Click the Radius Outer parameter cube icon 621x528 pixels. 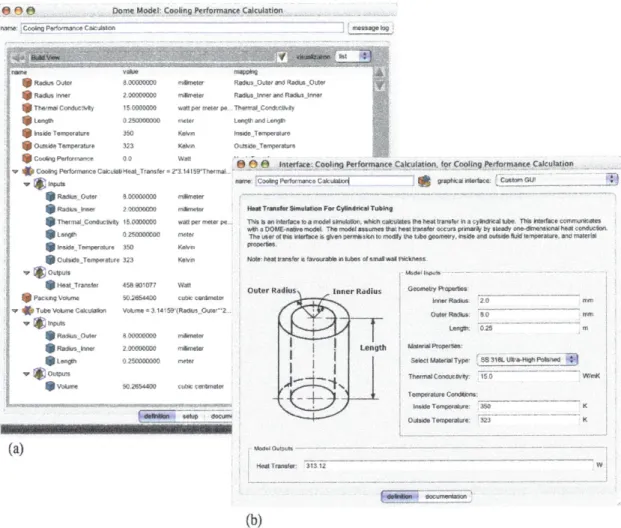point(27,83)
